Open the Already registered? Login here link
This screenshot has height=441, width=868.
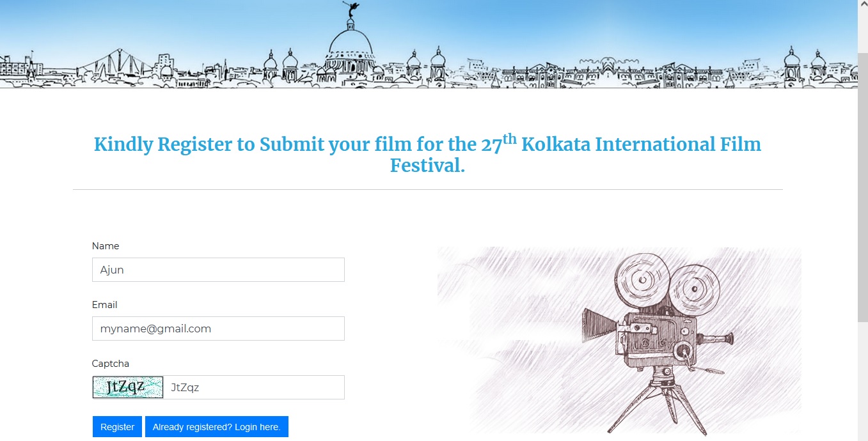pyautogui.click(x=216, y=427)
